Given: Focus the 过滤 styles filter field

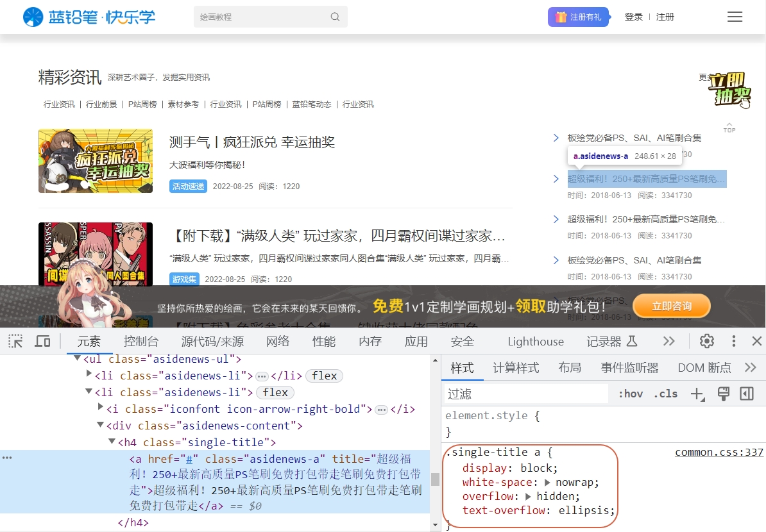Looking at the screenshot, I should [x=525, y=394].
